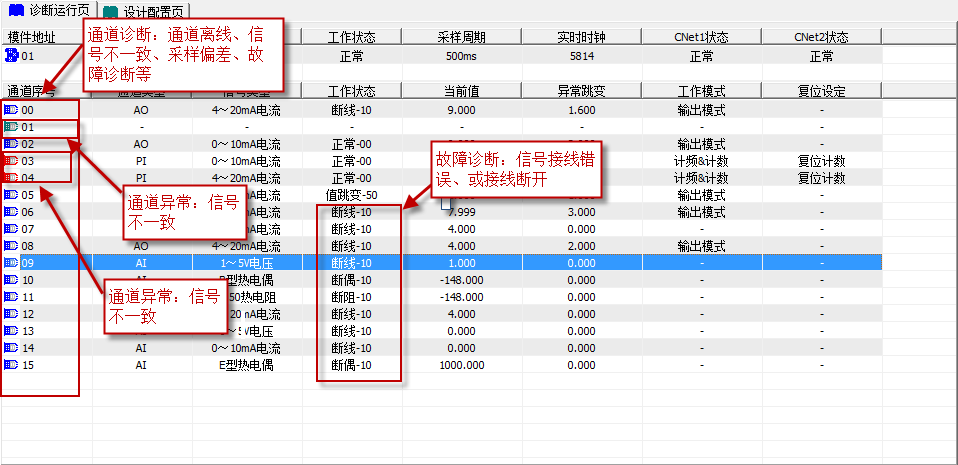This screenshot has height=465, width=958.
Task: Sort by the 当前值 column header
Action: click(x=461, y=91)
